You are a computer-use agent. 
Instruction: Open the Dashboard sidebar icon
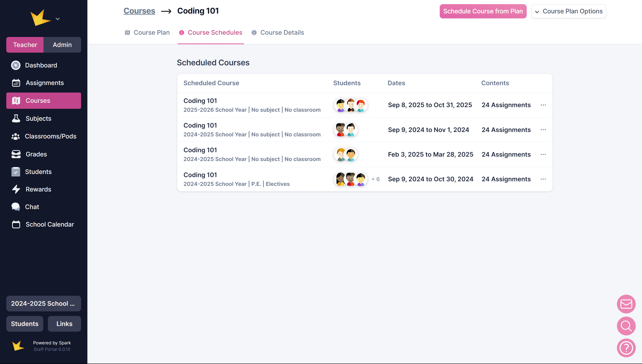point(16,65)
